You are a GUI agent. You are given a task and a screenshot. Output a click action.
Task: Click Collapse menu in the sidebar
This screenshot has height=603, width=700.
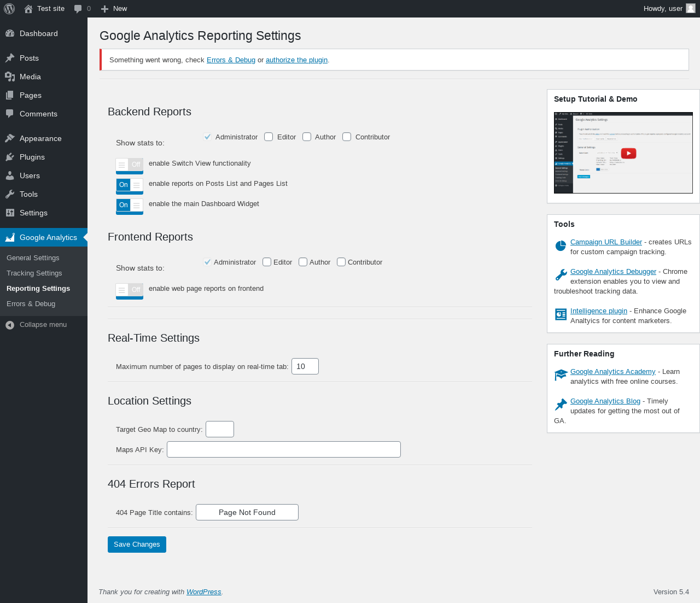pyautogui.click(x=44, y=325)
